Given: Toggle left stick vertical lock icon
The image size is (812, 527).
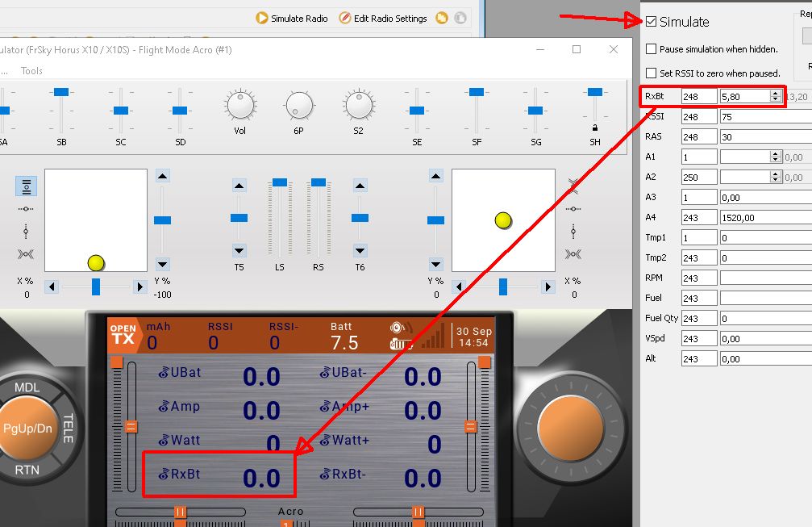Looking at the screenshot, I should (x=26, y=231).
